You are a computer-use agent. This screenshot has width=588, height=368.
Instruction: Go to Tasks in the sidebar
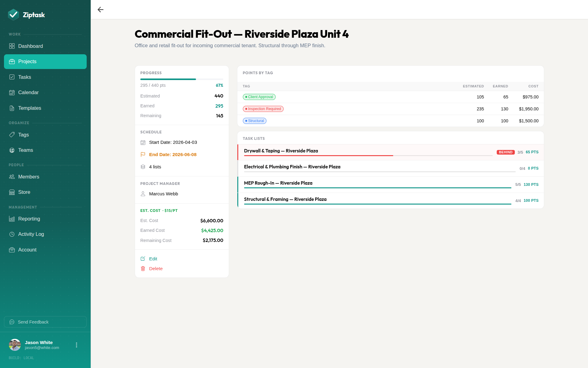pos(45,77)
